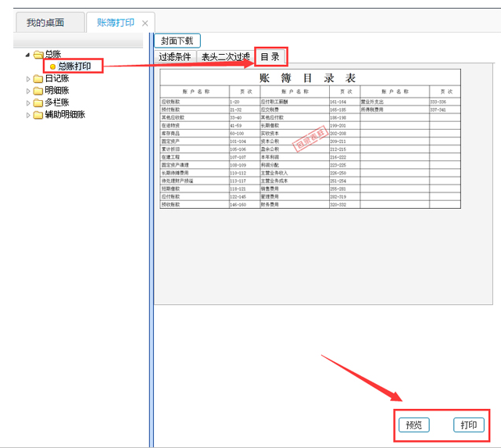Click the 明细账 folder icon
Viewport: 501px width, 448px height.
(x=38, y=91)
